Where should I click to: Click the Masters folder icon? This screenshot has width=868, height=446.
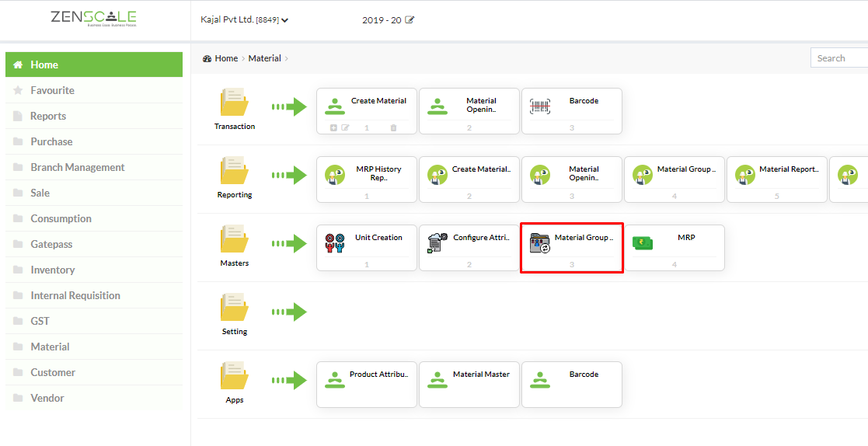click(x=235, y=239)
